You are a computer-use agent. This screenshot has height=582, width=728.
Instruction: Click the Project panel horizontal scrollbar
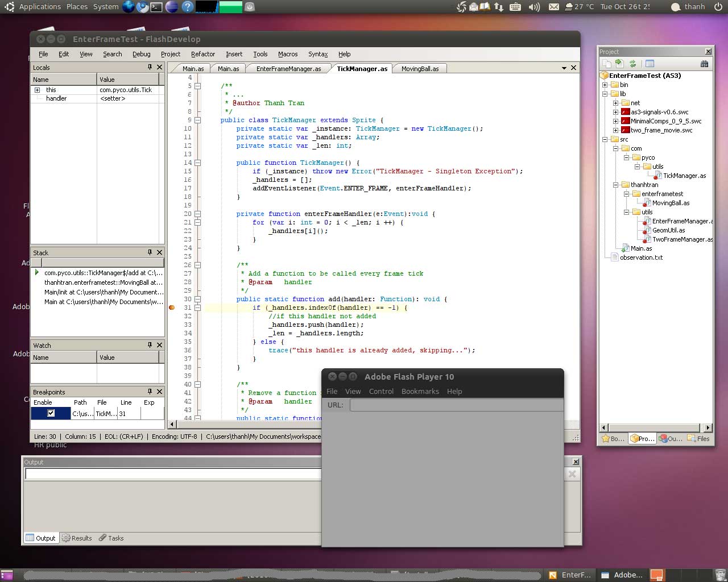(654, 427)
